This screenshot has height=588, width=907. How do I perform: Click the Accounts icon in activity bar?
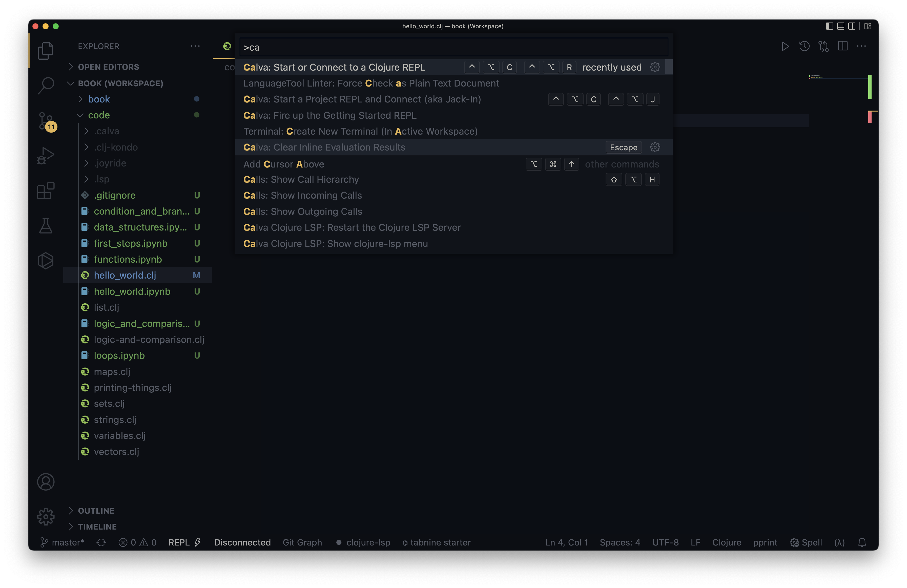pyautogui.click(x=46, y=482)
